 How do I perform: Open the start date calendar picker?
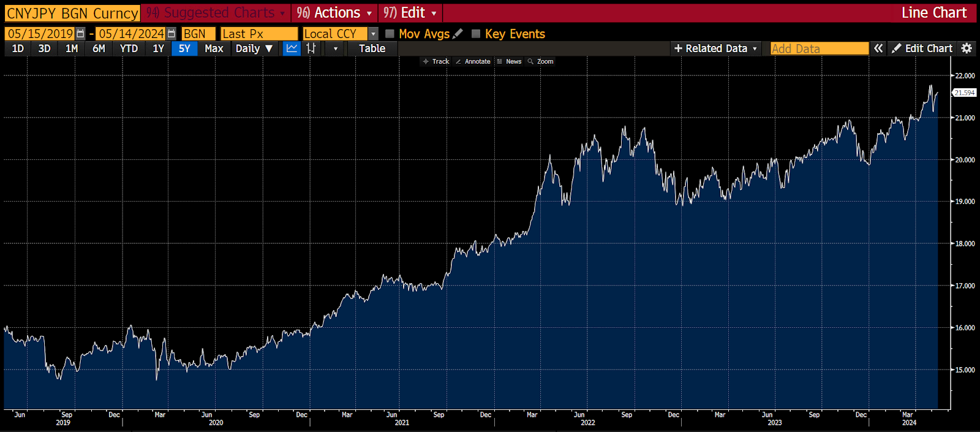(x=80, y=34)
